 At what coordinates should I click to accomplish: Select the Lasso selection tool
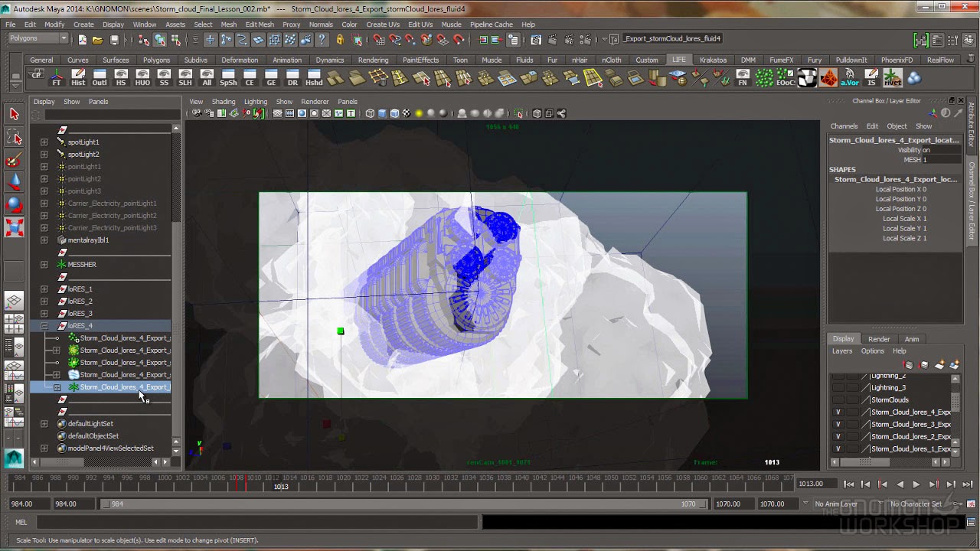click(x=14, y=136)
